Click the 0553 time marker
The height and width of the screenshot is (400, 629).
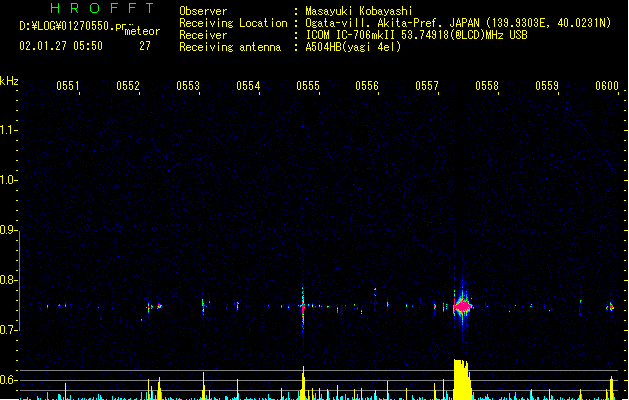pos(188,86)
